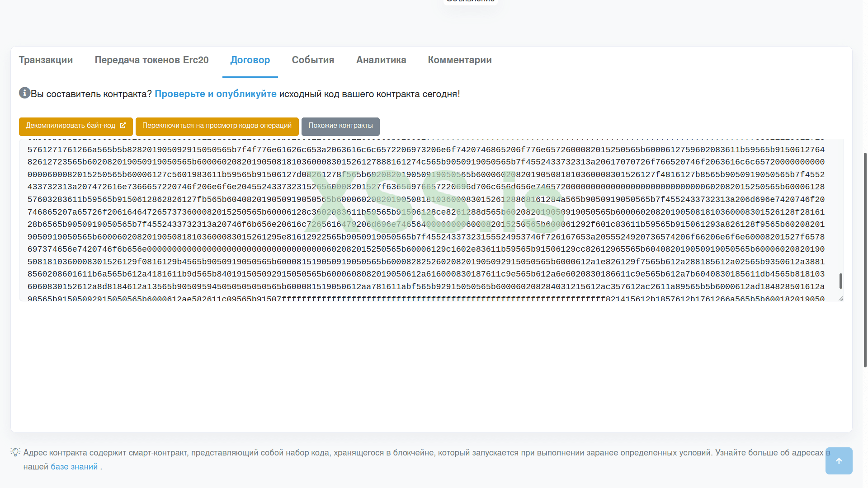Click the scroll-to-top arrow button
868x488 pixels.
pos(839,461)
